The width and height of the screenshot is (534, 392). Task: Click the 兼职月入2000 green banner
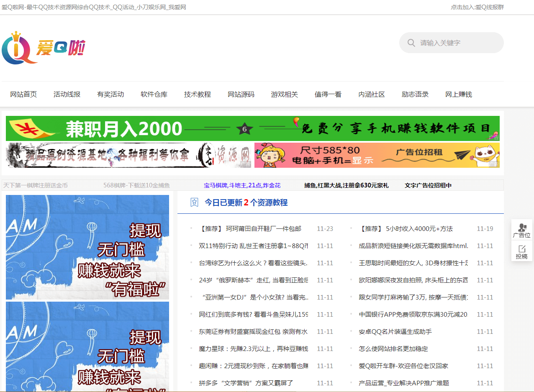coord(252,128)
